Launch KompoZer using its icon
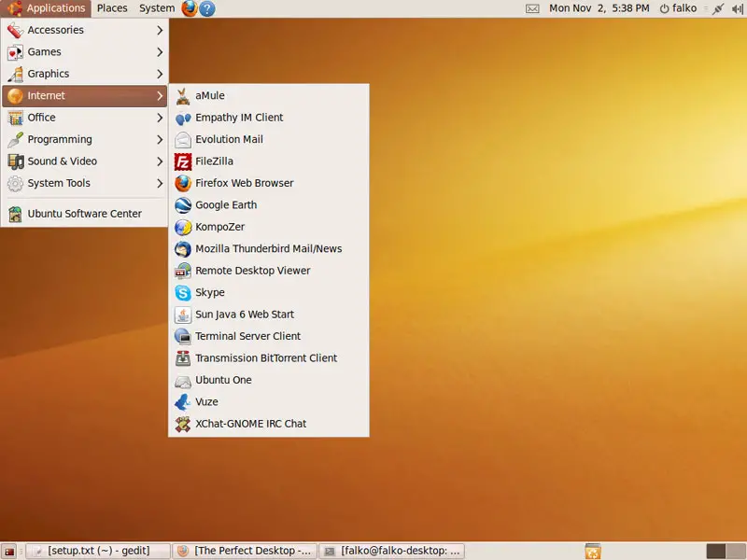 coord(183,227)
